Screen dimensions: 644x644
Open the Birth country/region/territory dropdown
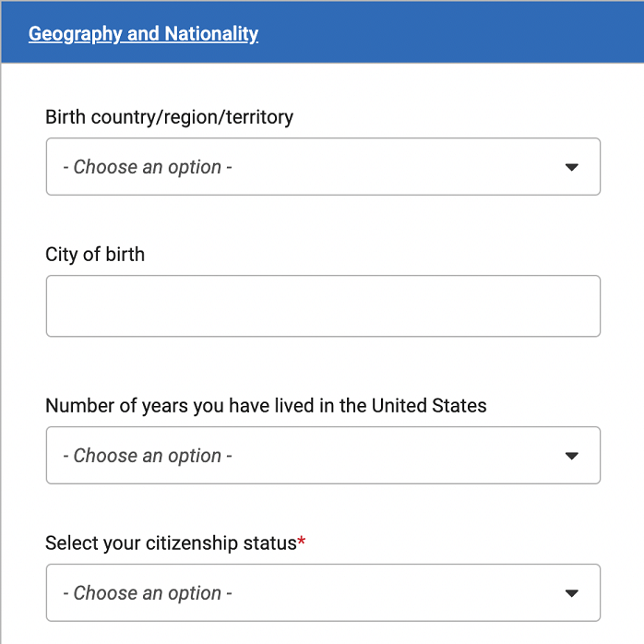click(x=323, y=167)
